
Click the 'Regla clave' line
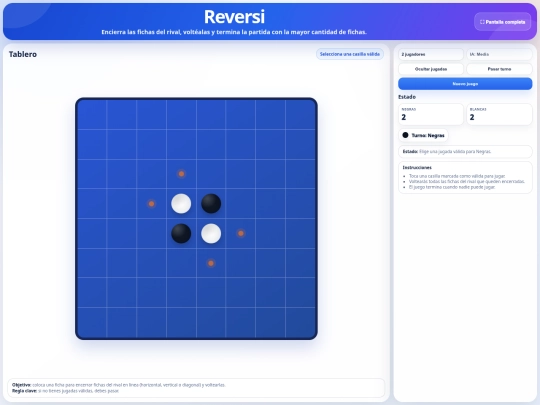click(x=65, y=391)
